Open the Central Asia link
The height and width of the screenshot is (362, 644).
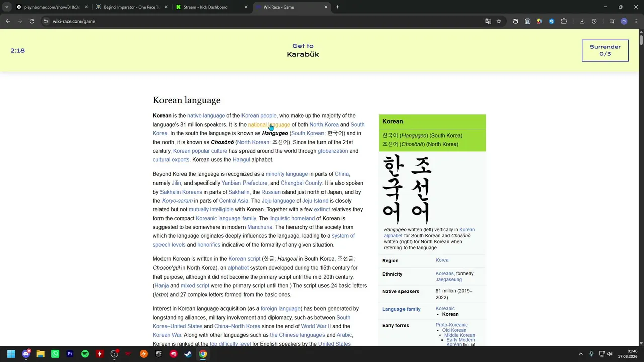pyautogui.click(x=233, y=201)
